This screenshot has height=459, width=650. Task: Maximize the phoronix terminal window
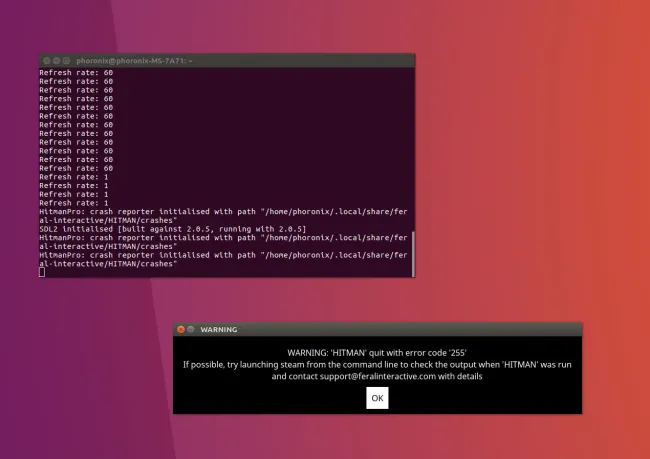coord(66,61)
